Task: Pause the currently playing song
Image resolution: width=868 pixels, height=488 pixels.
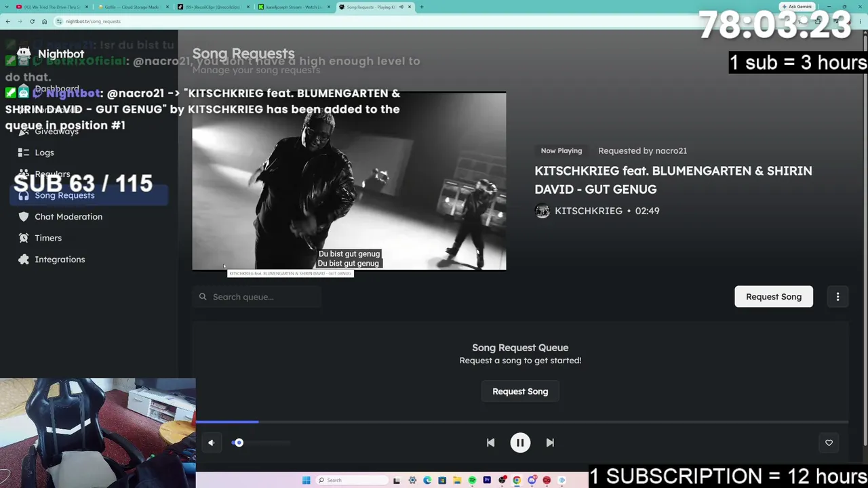Action: click(520, 443)
